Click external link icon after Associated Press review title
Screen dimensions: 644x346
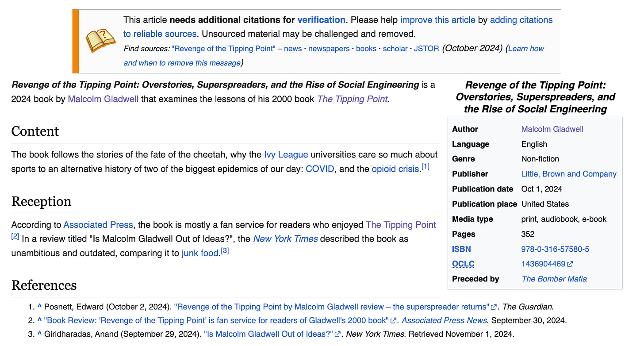point(394,321)
